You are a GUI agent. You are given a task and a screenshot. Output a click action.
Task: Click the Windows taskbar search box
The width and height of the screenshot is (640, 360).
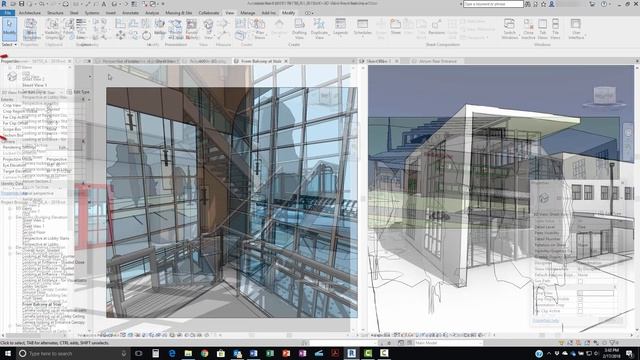pyautogui.click(x=73, y=353)
